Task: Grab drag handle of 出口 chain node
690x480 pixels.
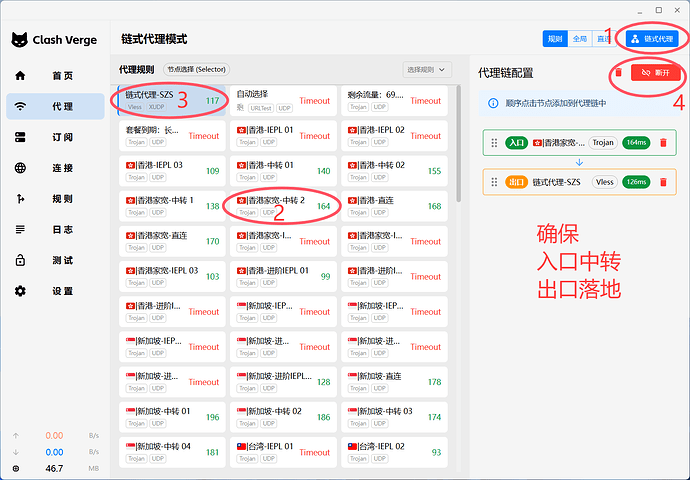Action: coord(494,182)
